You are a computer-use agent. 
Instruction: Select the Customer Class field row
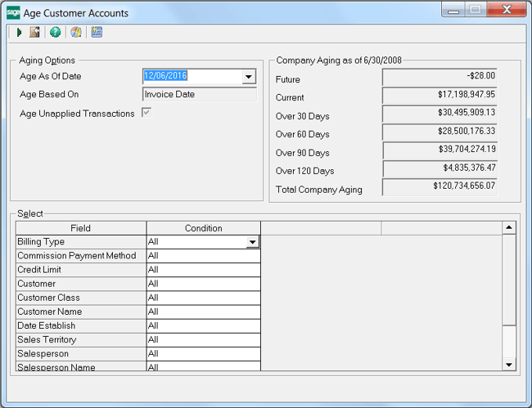[x=80, y=298]
